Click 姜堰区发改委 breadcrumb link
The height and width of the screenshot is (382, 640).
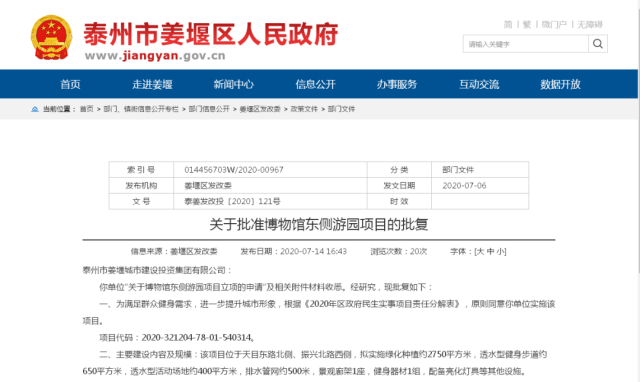(260, 109)
